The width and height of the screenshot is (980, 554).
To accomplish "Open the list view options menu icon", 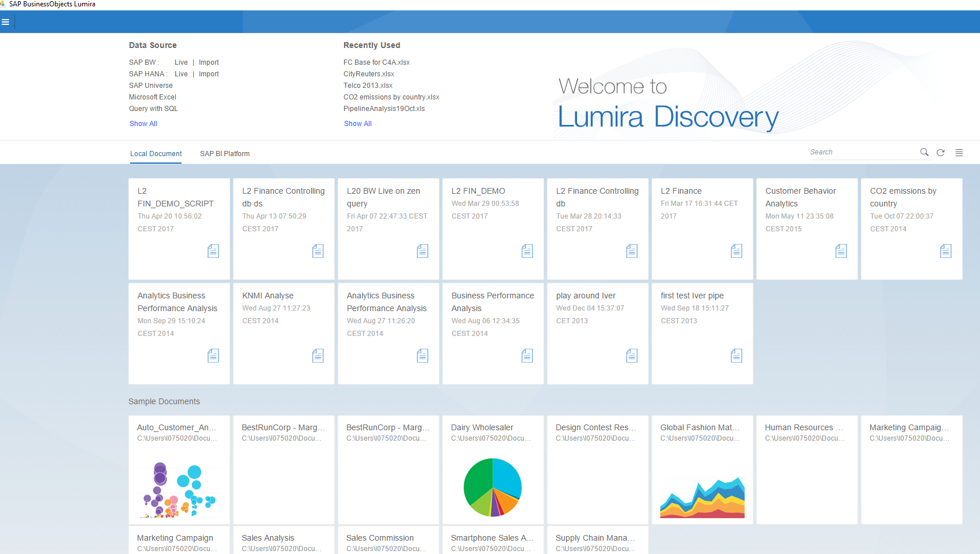I will click(x=959, y=153).
